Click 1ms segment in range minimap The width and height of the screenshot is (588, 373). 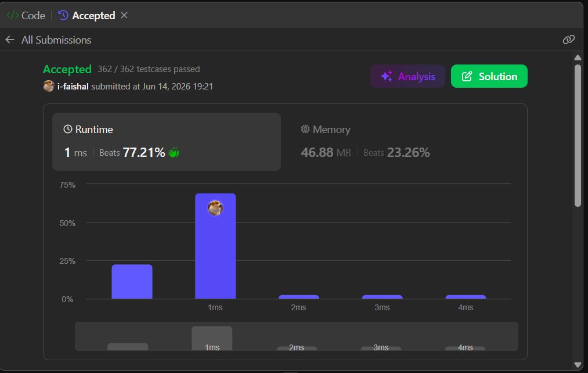pos(212,339)
